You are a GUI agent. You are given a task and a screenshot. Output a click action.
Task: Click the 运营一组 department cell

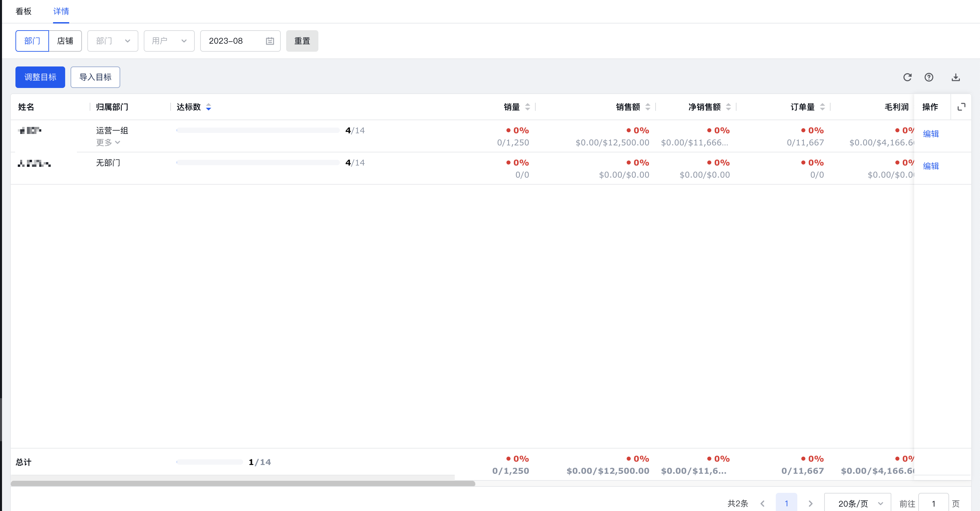coord(112,130)
